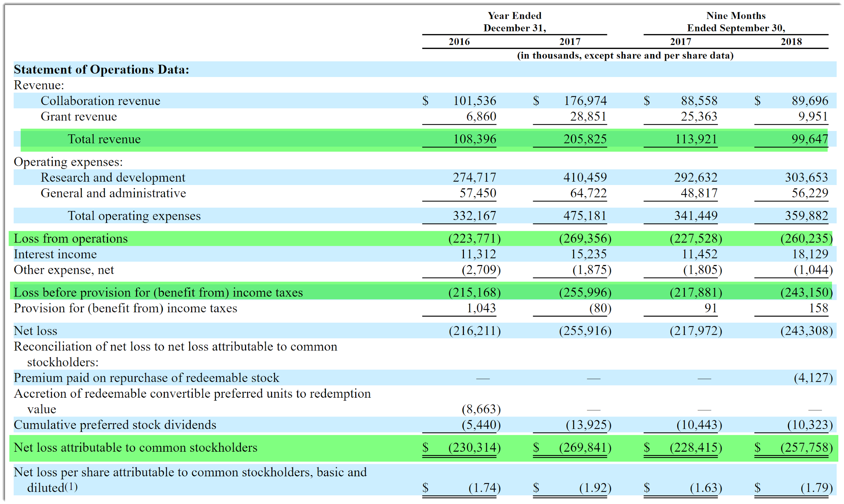Screen dimensions: 844x504
Task: Select the 'General and administrative' row label
Action: click(x=113, y=193)
